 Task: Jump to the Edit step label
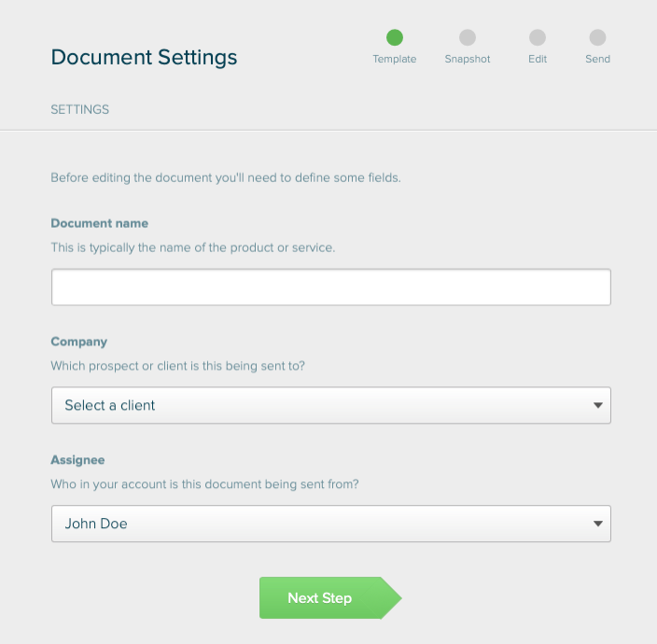(x=538, y=59)
